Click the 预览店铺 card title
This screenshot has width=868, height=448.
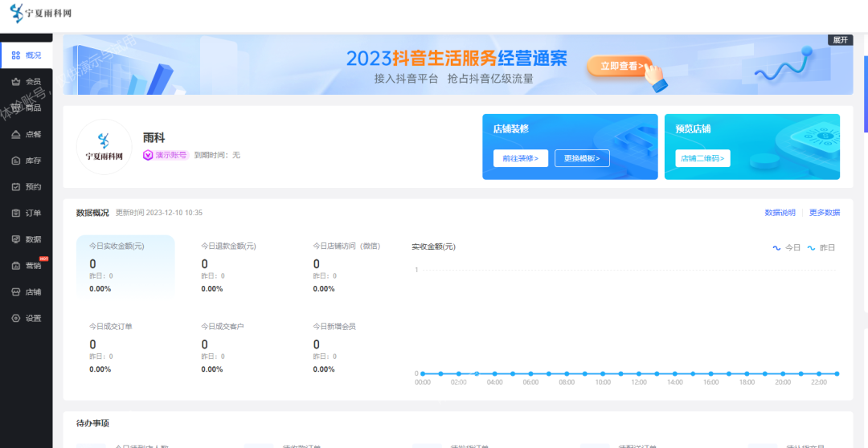[693, 129]
